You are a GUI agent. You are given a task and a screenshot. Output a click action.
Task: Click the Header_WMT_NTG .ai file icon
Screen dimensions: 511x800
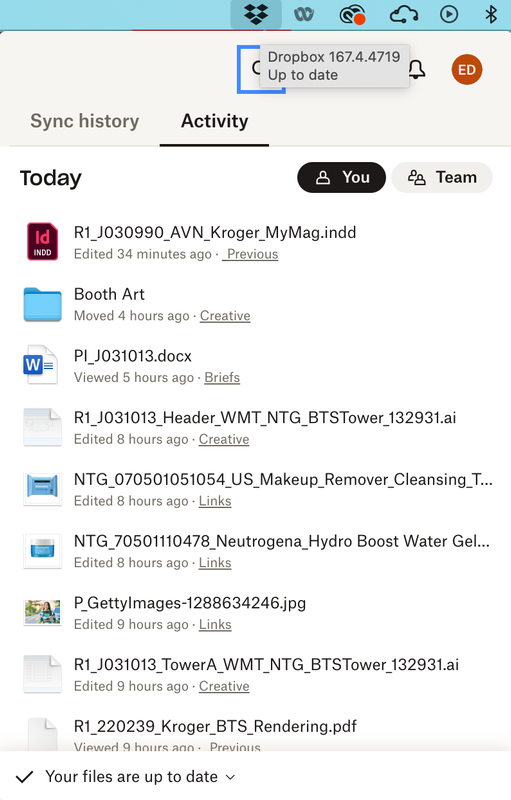tap(42, 428)
